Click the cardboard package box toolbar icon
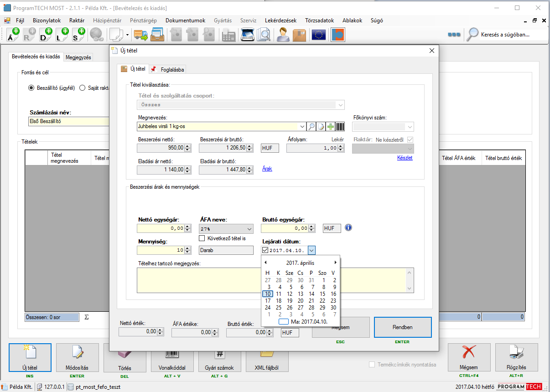Viewport: 550px width, 392px height. 300,35
